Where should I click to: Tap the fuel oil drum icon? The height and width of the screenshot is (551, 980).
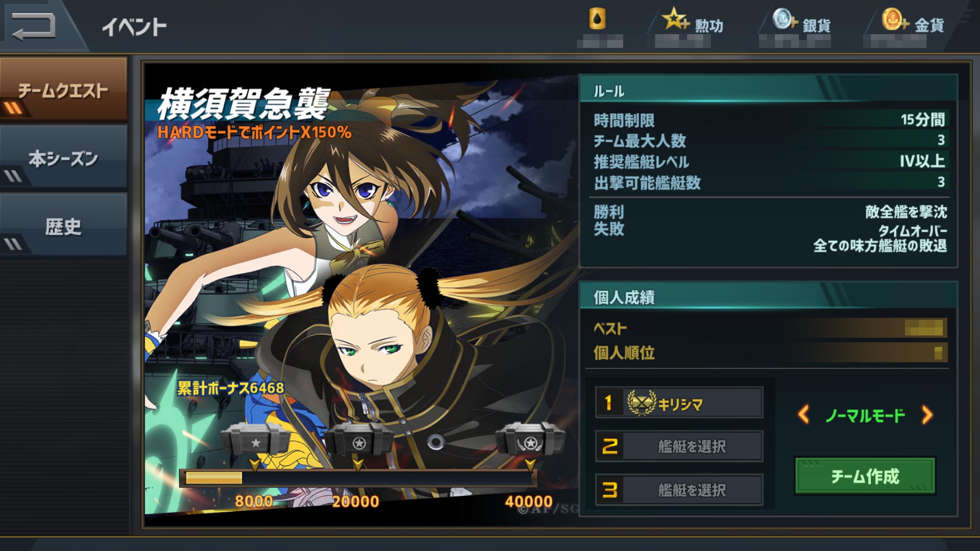point(597,19)
